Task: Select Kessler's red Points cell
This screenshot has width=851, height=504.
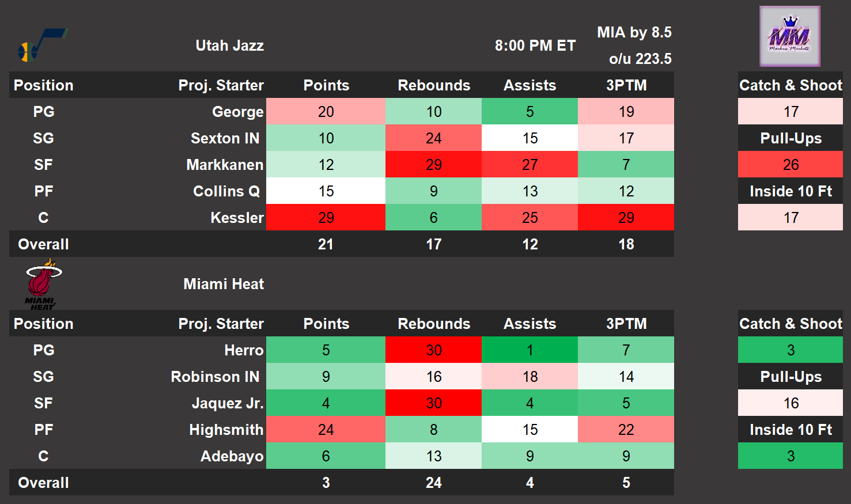Action: (326, 218)
